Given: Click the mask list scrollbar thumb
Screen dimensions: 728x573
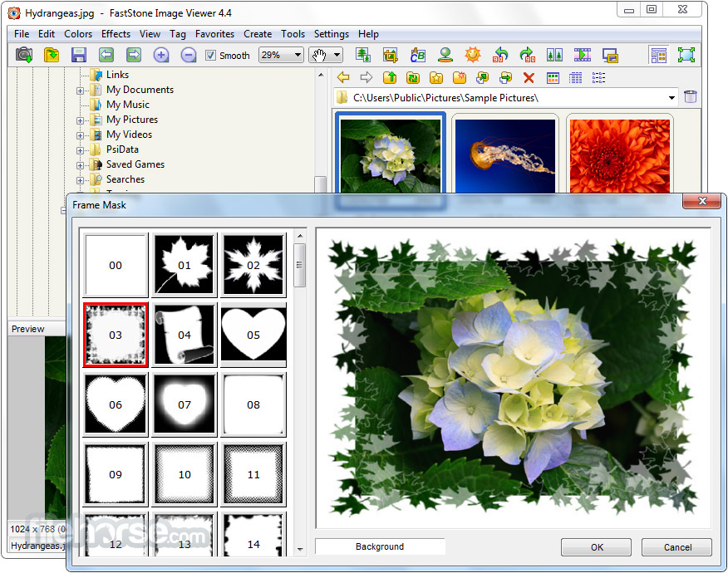Looking at the screenshot, I should point(300,266).
